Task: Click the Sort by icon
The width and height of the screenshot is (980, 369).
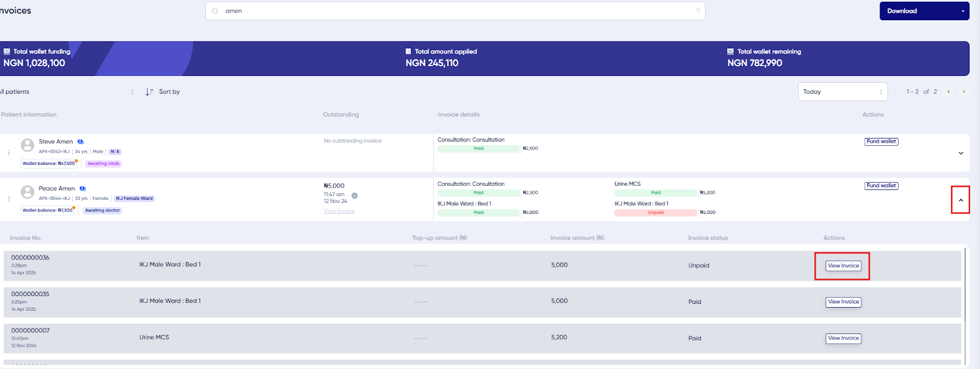Action: click(149, 92)
